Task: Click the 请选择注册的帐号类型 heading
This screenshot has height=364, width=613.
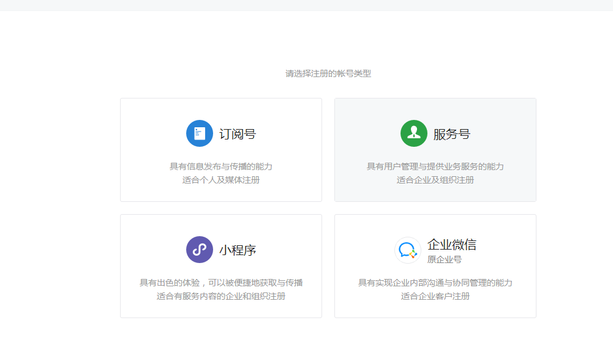Action: coord(328,73)
